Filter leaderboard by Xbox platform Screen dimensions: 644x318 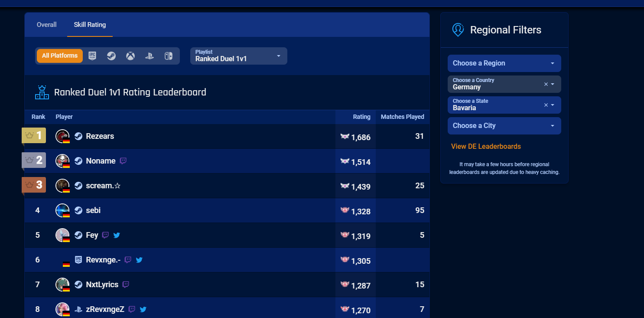[x=130, y=56]
